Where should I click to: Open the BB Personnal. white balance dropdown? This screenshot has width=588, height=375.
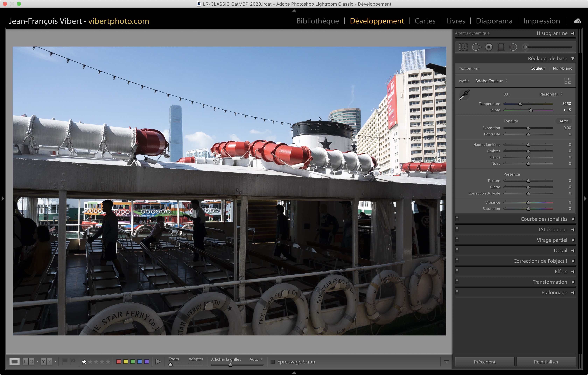551,94
